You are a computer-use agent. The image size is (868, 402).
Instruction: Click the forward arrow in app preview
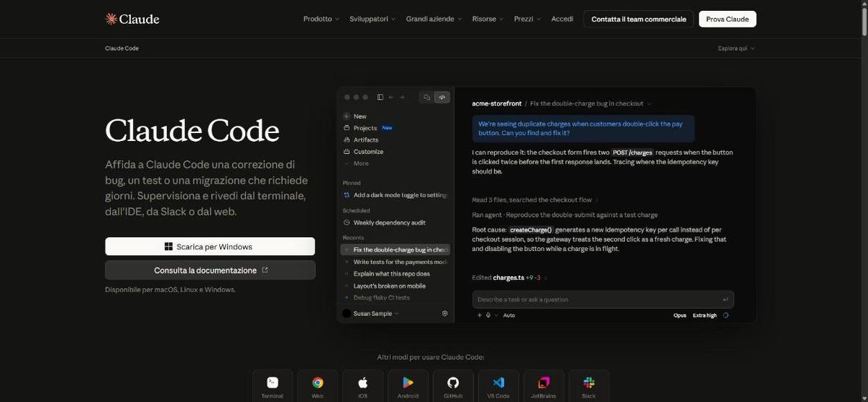(x=401, y=97)
